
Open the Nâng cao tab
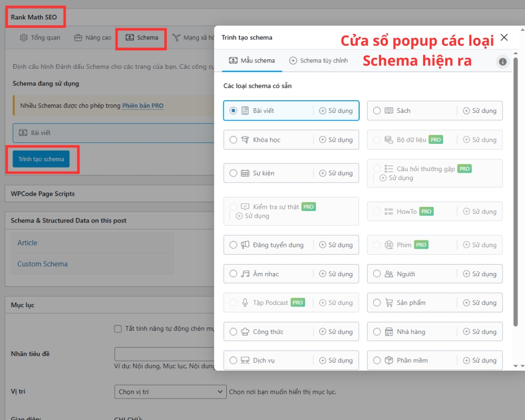(x=92, y=37)
